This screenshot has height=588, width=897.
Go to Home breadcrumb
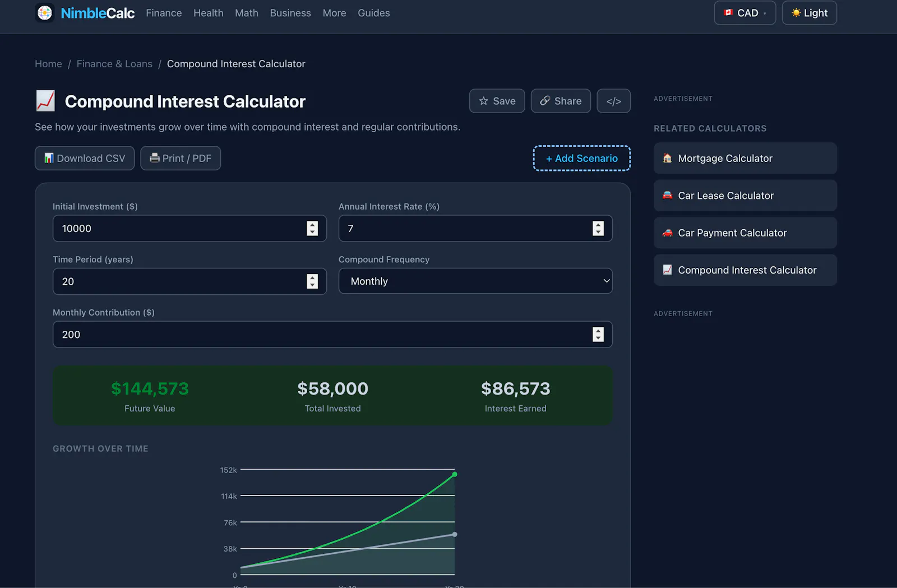coord(48,64)
